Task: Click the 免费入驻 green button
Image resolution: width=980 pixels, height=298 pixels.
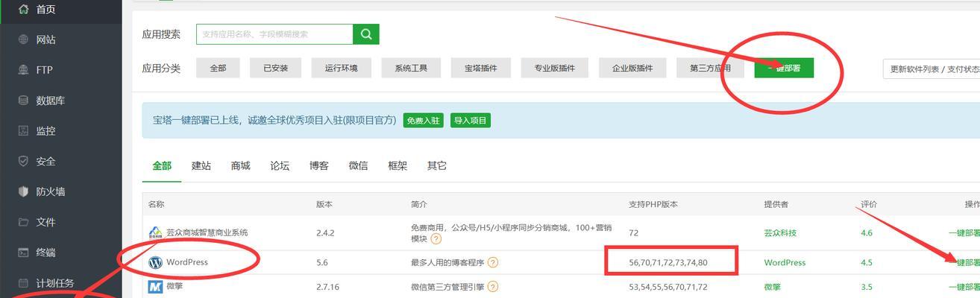Action: (x=423, y=121)
